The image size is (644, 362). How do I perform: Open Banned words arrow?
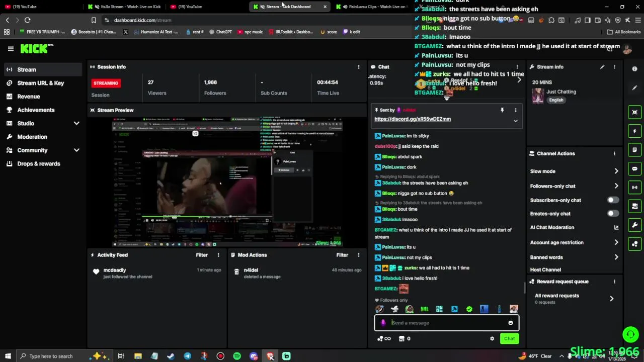[x=616, y=257]
